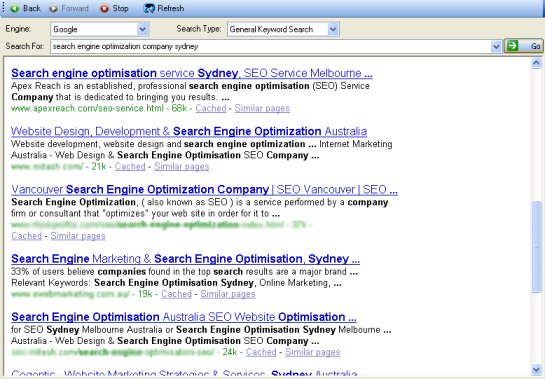Open the Search Type dropdown
This screenshot has height=379, width=545.
(x=283, y=29)
